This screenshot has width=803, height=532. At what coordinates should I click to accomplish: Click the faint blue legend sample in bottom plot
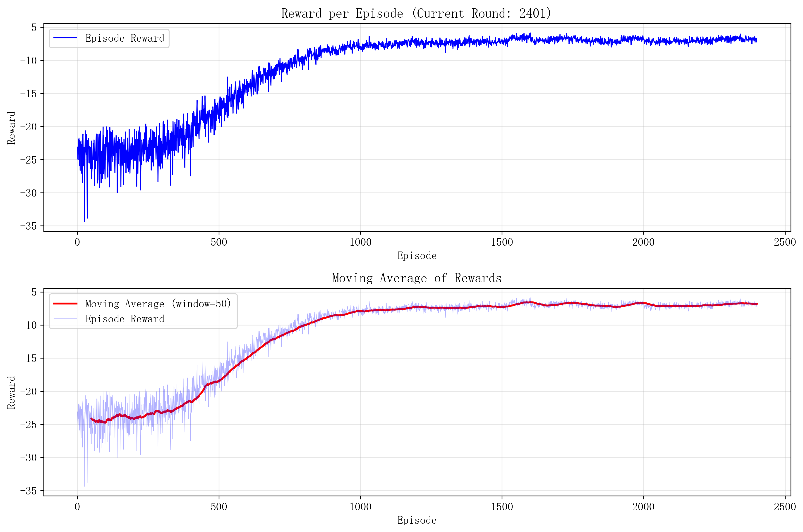65,319
